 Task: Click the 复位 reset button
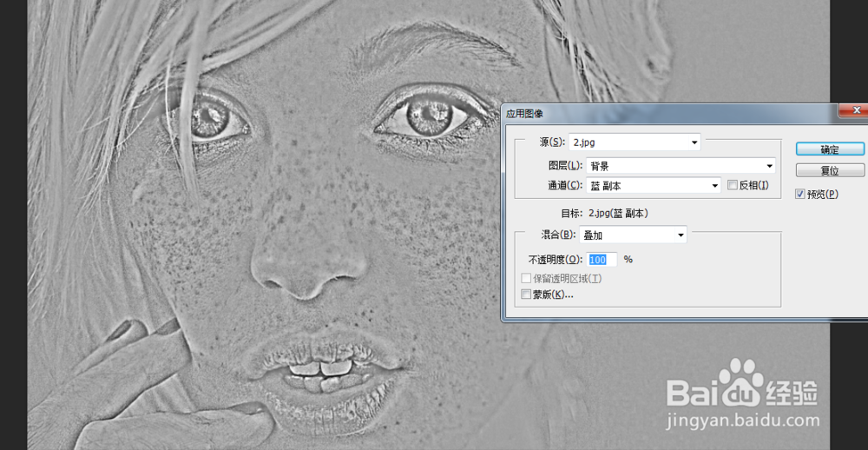pos(830,170)
